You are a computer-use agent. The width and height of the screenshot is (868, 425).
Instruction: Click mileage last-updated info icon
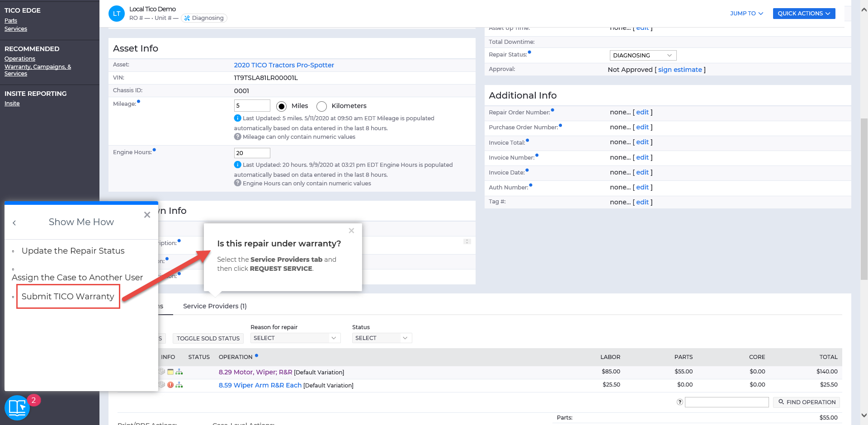(x=237, y=118)
